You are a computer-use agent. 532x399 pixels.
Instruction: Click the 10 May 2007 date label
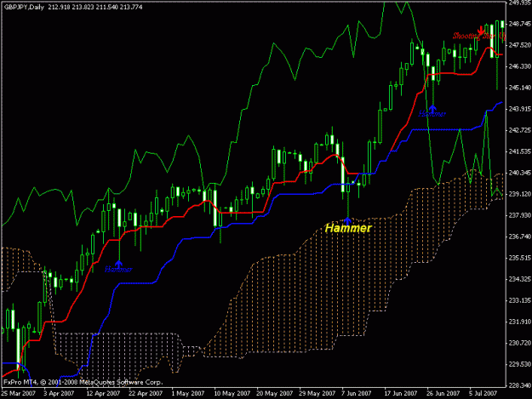pos(232,394)
